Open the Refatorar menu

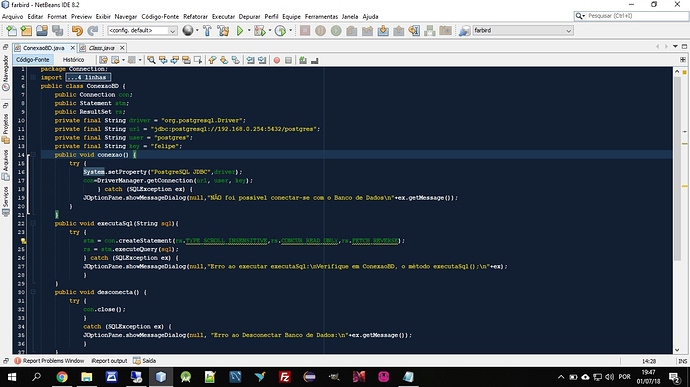tap(195, 16)
